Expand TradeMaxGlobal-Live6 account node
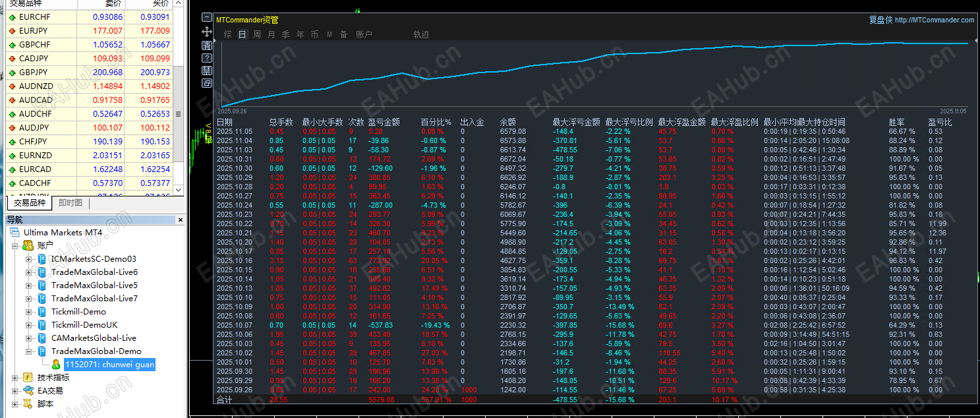The image size is (980, 418). pos(29,272)
